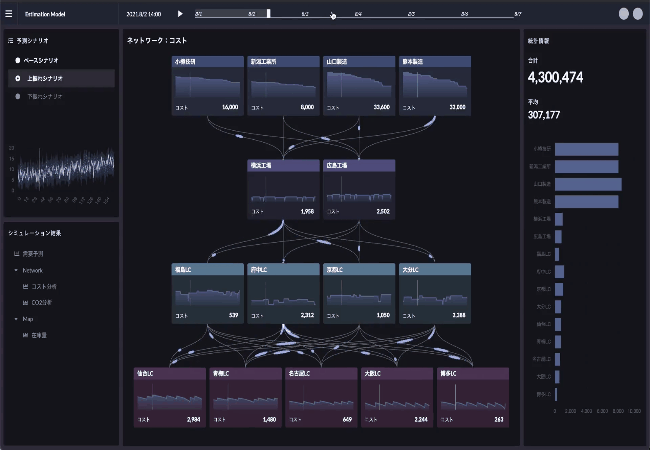Click the second round avatar icon at top right
This screenshot has width=650, height=450.
click(x=637, y=14)
